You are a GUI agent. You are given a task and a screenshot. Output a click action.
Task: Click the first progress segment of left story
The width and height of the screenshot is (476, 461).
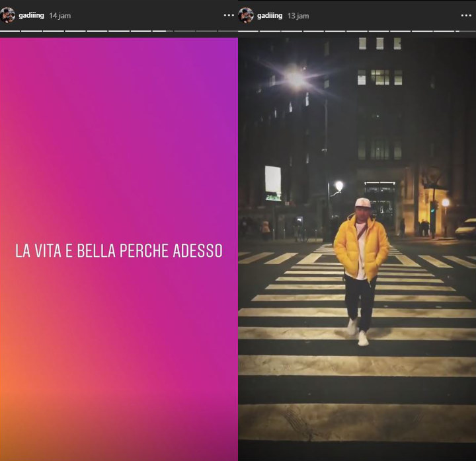(x=10, y=31)
